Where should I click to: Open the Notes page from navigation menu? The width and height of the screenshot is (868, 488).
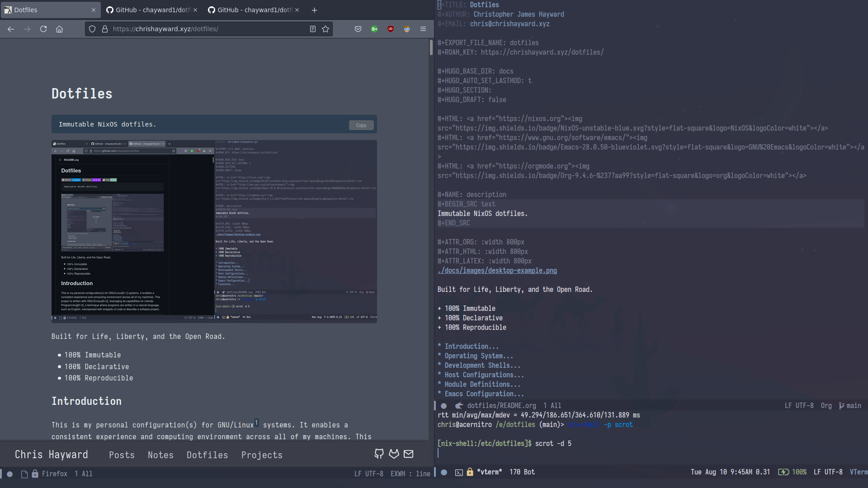161,455
